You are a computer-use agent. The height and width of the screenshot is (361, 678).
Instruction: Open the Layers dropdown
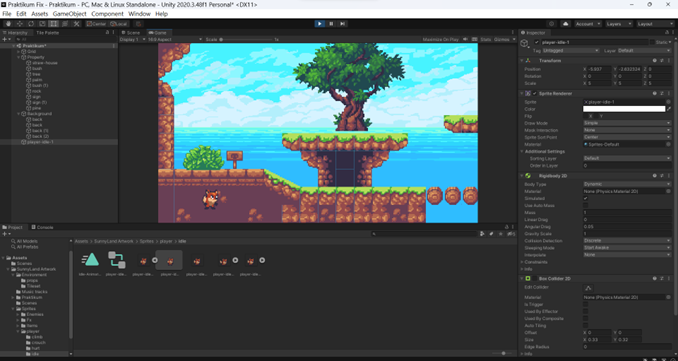point(619,24)
